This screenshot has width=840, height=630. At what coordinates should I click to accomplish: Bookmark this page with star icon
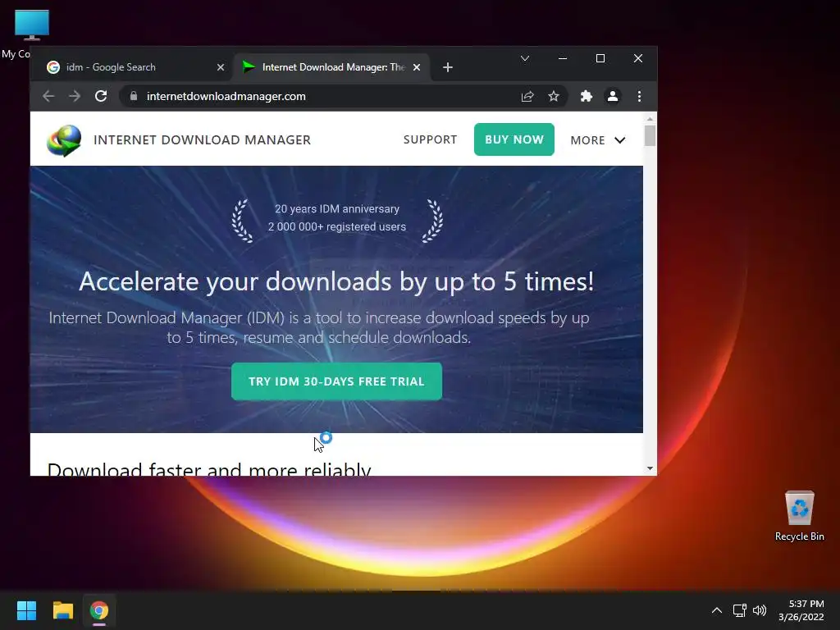point(554,97)
